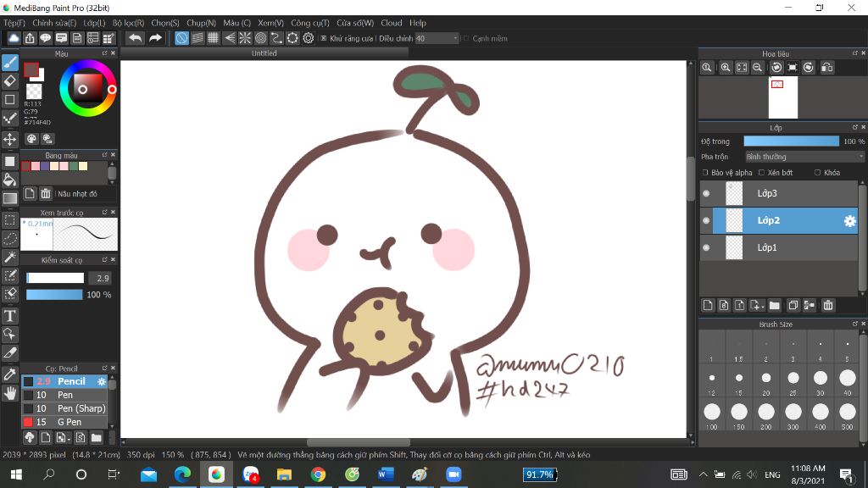Activate the rectangular Select tool
868x488 pixels.
click(x=10, y=220)
